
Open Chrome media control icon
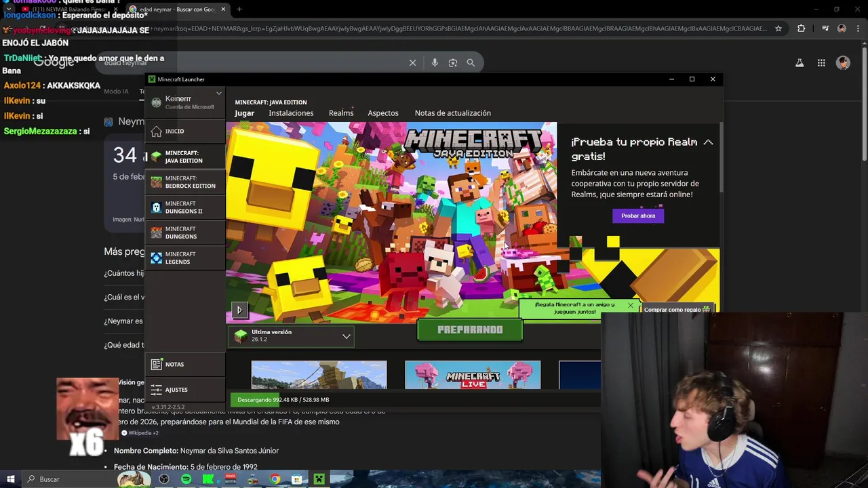[x=825, y=28]
